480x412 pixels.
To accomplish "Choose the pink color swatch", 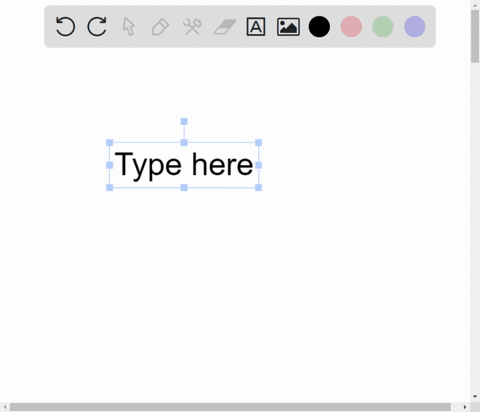I will (351, 26).
